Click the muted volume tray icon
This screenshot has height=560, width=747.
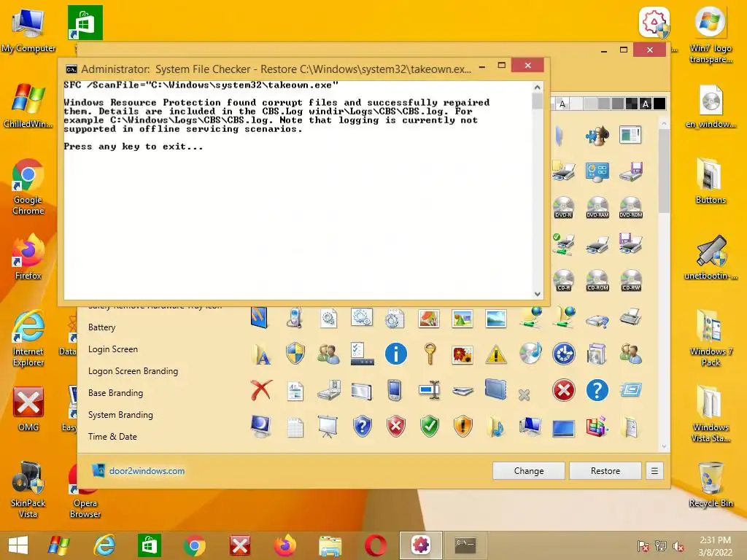(678, 546)
